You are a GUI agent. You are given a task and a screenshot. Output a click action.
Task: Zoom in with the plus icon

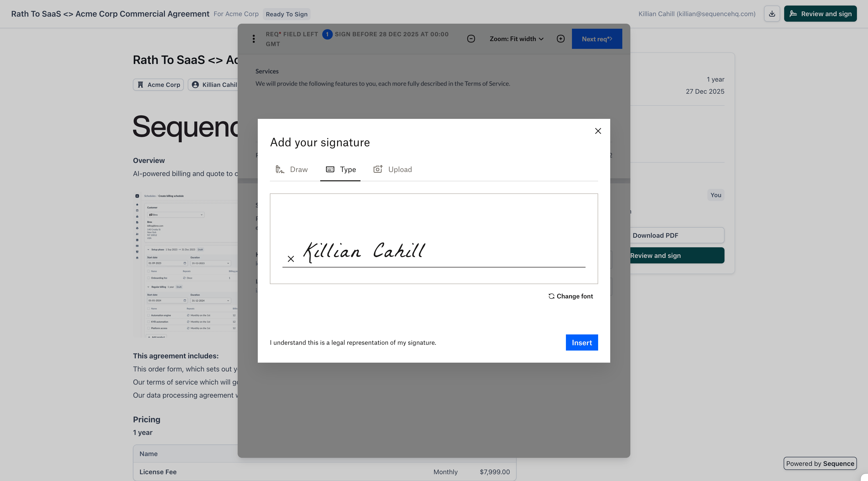(560, 39)
